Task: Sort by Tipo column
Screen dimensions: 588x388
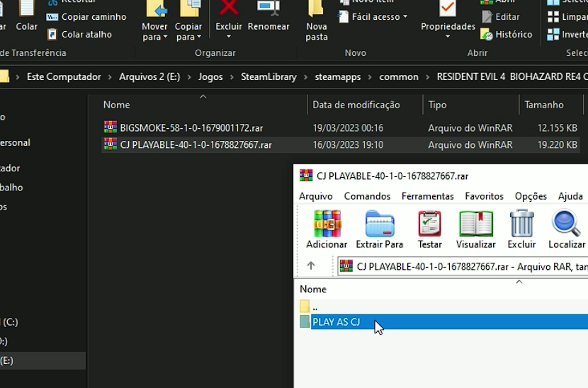Action: coord(437,105)
